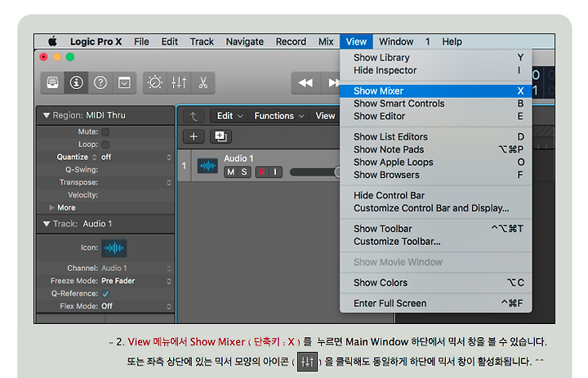The width and height of the screenshot is (588, 378).
Task: Open the File menu
Action: click(141, 42)
